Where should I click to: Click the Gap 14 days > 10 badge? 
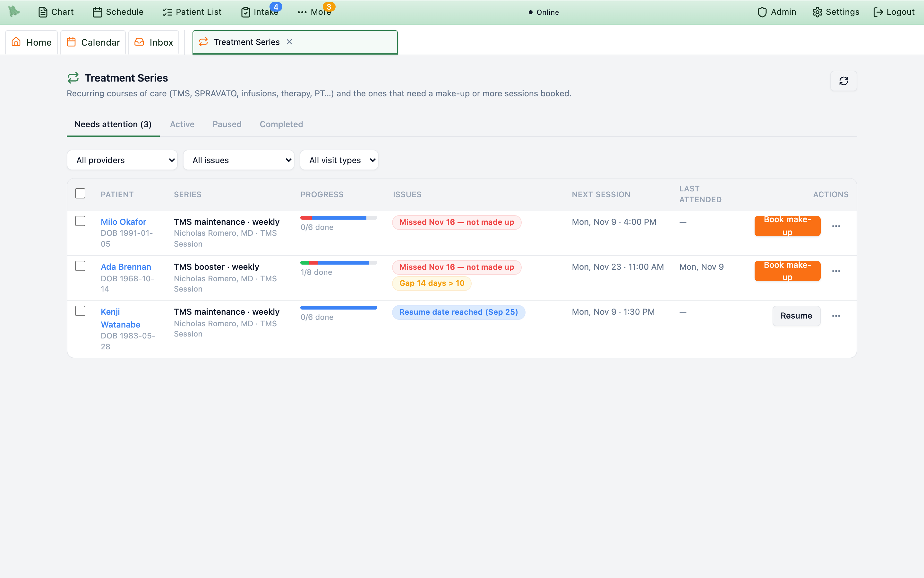point(432,283)
